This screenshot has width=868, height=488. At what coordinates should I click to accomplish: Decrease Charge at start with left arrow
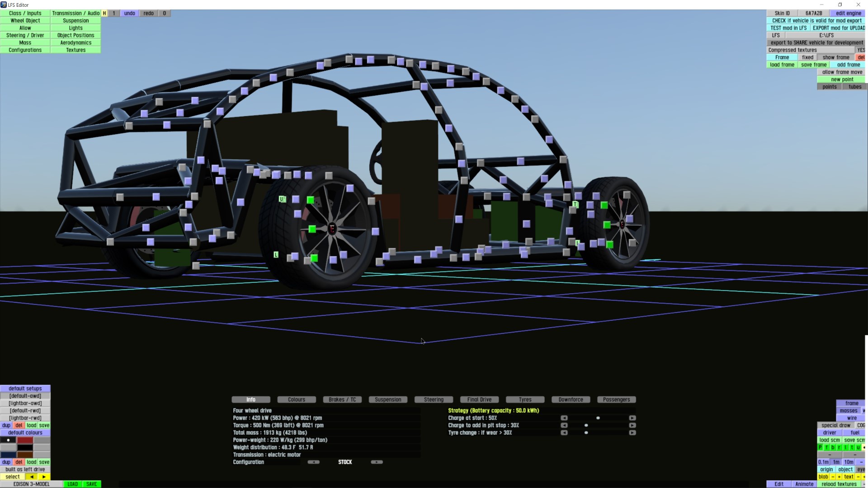coord(564,418)
